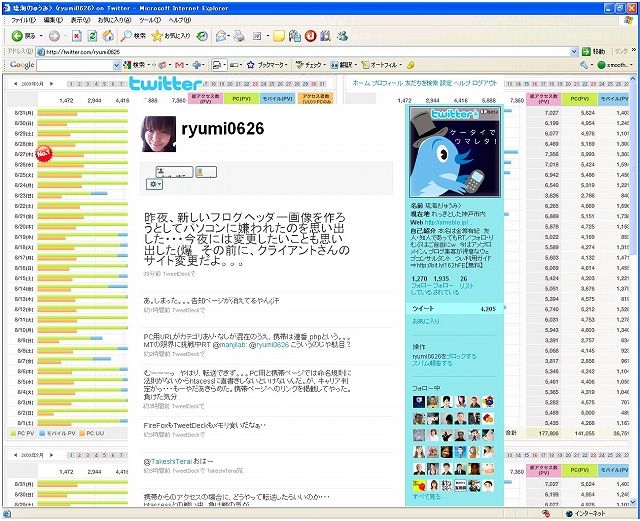The width and height of the screenshot is (640, 521).
Task: Click the インターネット zone in status bar
Action: [586, 514]
